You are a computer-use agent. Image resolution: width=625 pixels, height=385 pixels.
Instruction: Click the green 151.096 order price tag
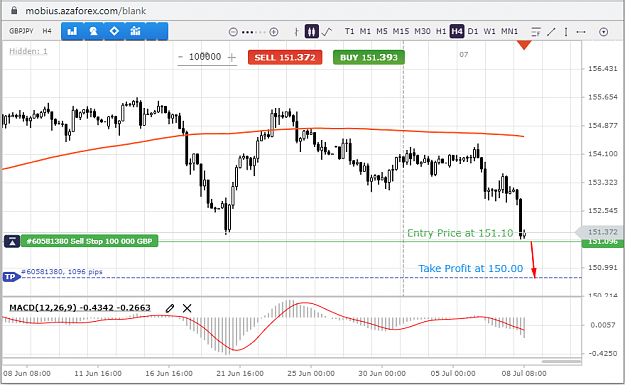tap(602, 242)
